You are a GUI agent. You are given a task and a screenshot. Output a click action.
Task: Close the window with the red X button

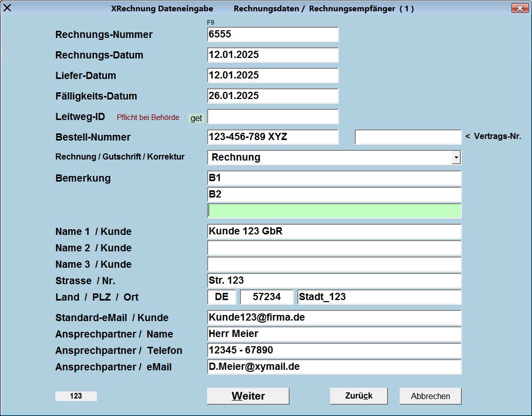[520, 8]
